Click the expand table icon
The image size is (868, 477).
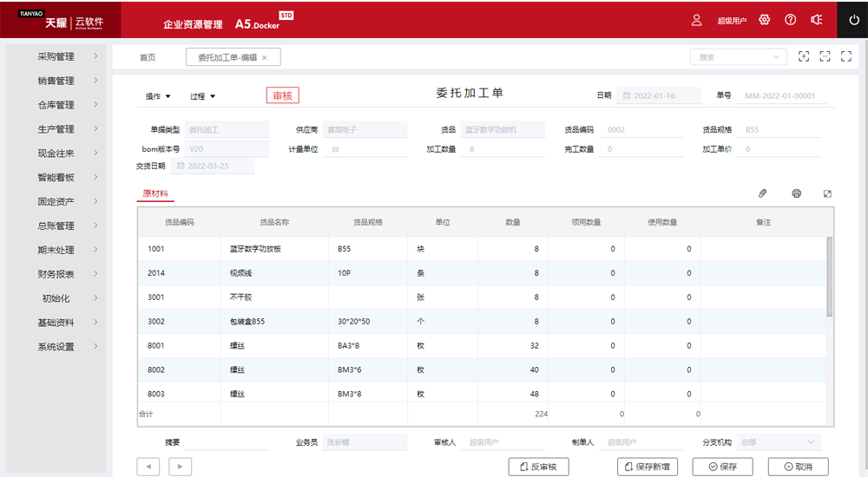tap(827, 193)
